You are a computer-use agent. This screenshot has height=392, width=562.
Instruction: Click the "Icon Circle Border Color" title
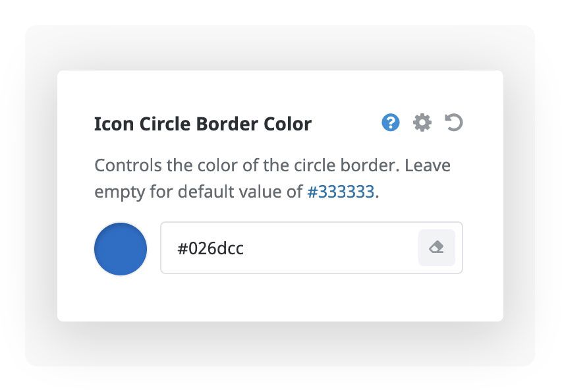click(x=203, y=124)
